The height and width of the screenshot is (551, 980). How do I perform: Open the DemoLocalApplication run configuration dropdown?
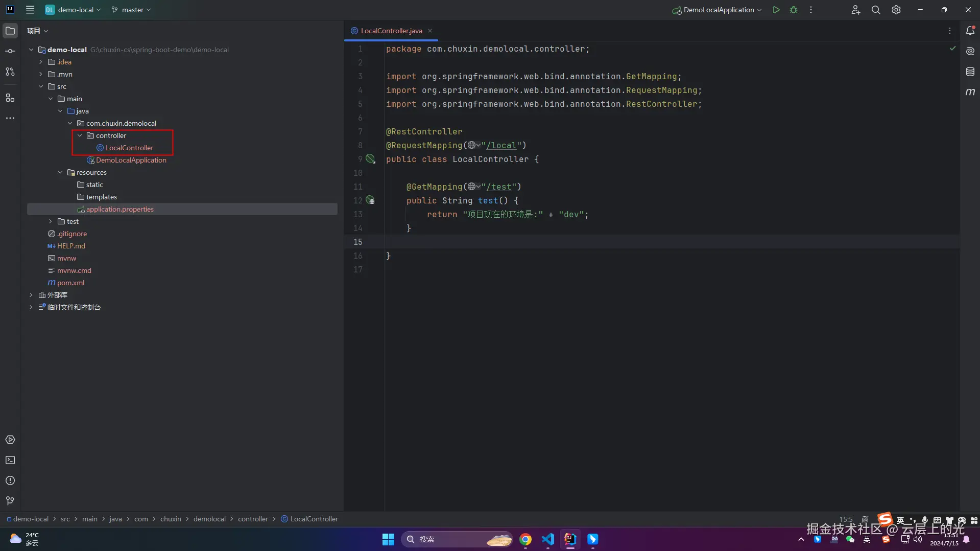pyautogui.click(x=717, y=10)
